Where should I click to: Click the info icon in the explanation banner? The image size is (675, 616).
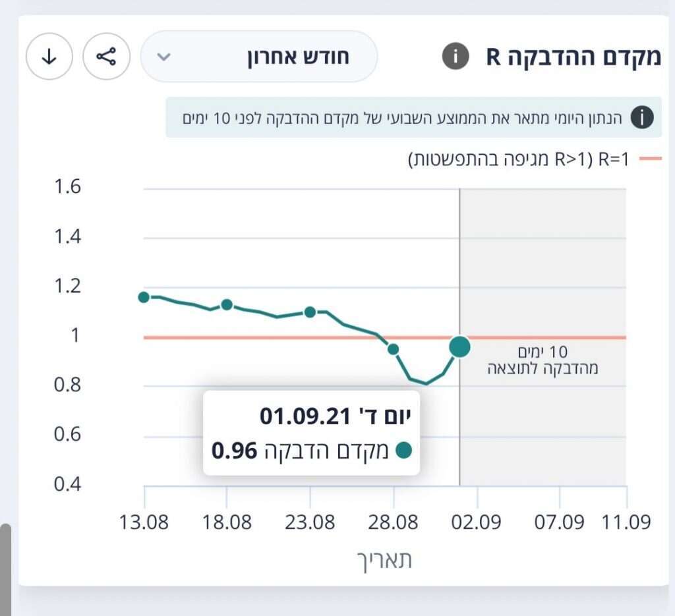click(x=643, y=117)
